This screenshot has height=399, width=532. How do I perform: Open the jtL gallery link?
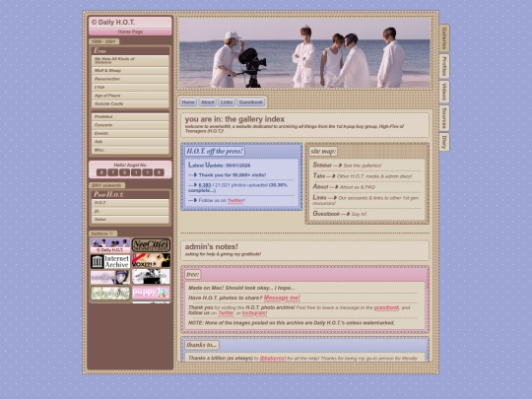tap(130, 211)
